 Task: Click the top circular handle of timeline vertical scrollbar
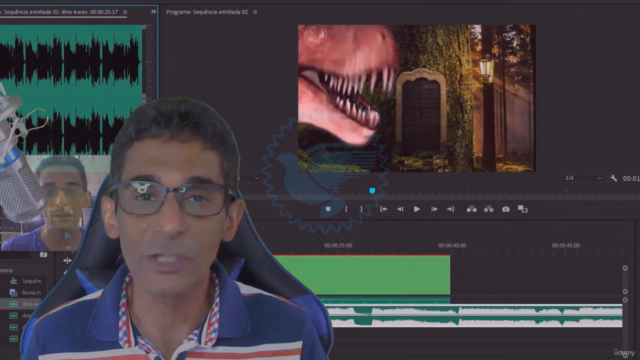point(625,268)
